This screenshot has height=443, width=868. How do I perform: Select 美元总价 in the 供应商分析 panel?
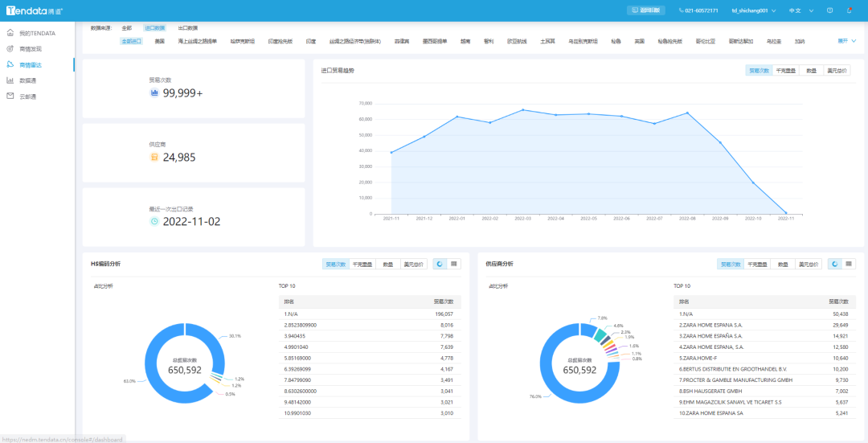tap(809, 265)
